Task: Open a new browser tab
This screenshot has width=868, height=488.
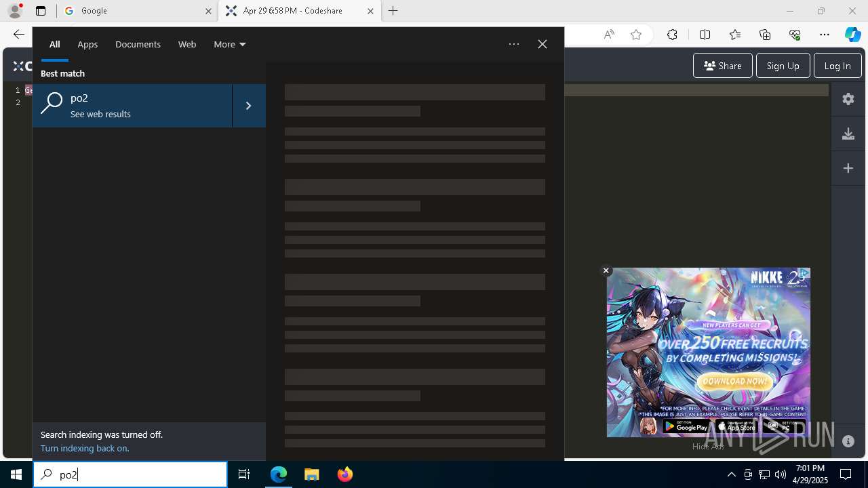Action: tap(393, 11)
